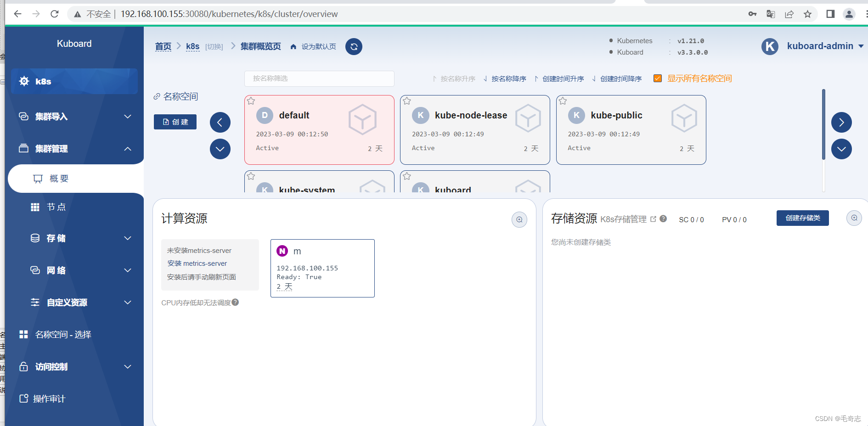Zoom in the 计算资源 panel magnifier
Screen dimensions: 868x426
(x=519, y=219)
